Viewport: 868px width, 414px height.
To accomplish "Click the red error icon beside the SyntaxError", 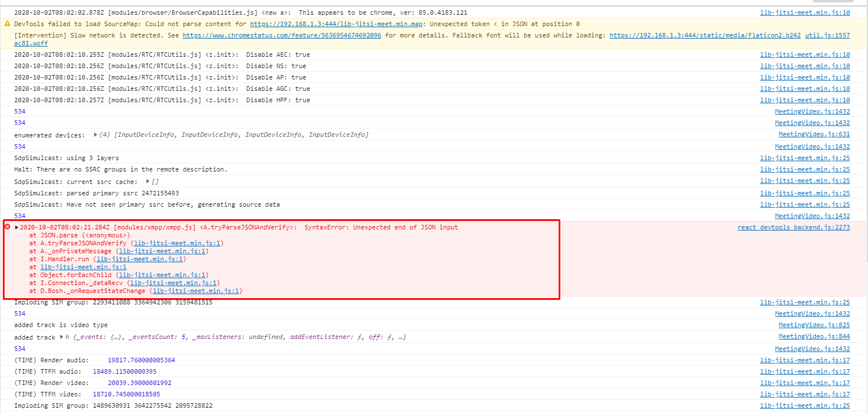I will tap(7, 227).
